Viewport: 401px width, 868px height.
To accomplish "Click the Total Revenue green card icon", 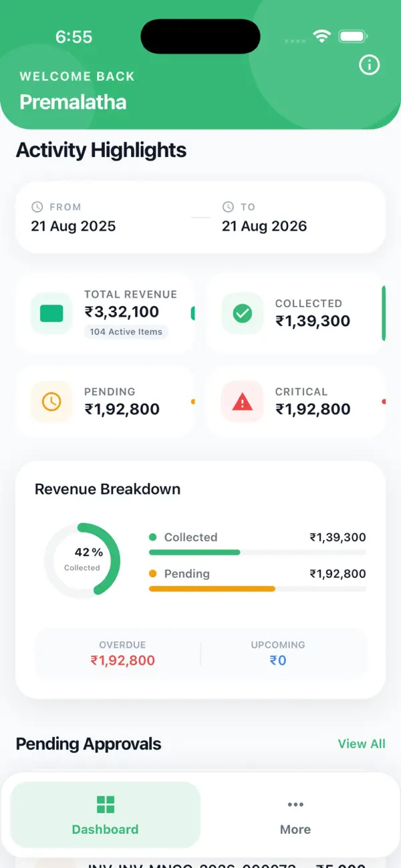I will point(51,313).
